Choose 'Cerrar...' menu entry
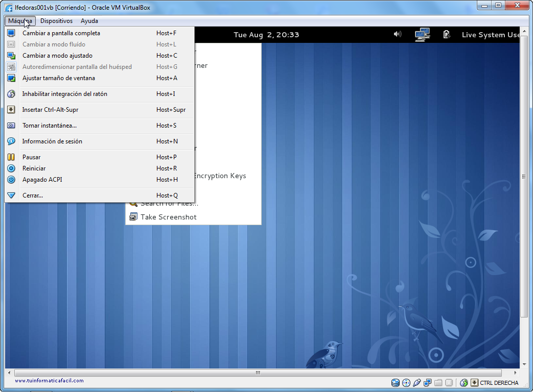 (99, 195)
